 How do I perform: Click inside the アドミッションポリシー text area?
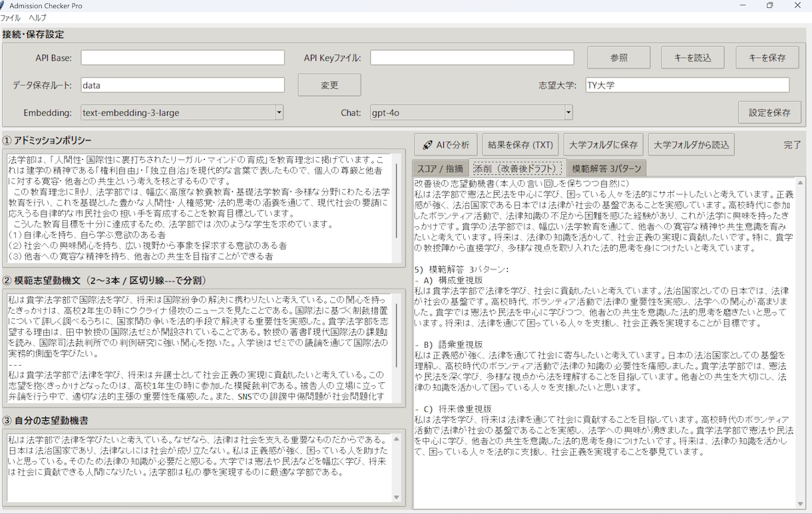[x=198, y=208]
